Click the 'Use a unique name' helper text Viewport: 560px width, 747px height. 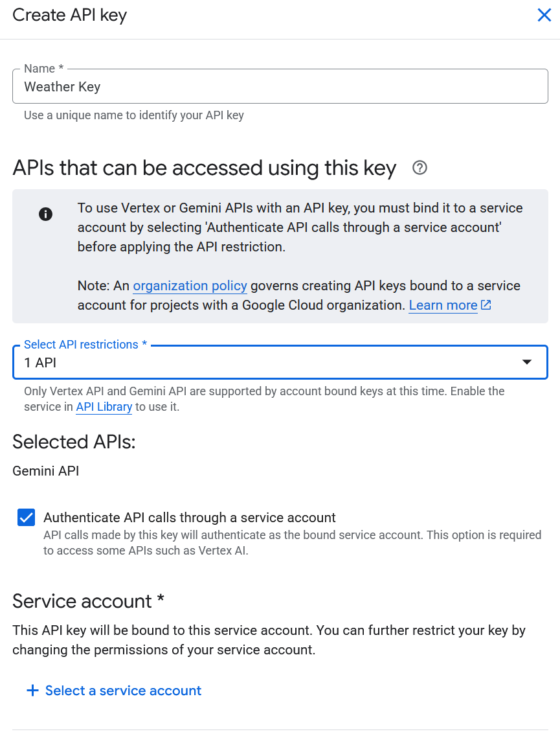(x=134, y=115)
